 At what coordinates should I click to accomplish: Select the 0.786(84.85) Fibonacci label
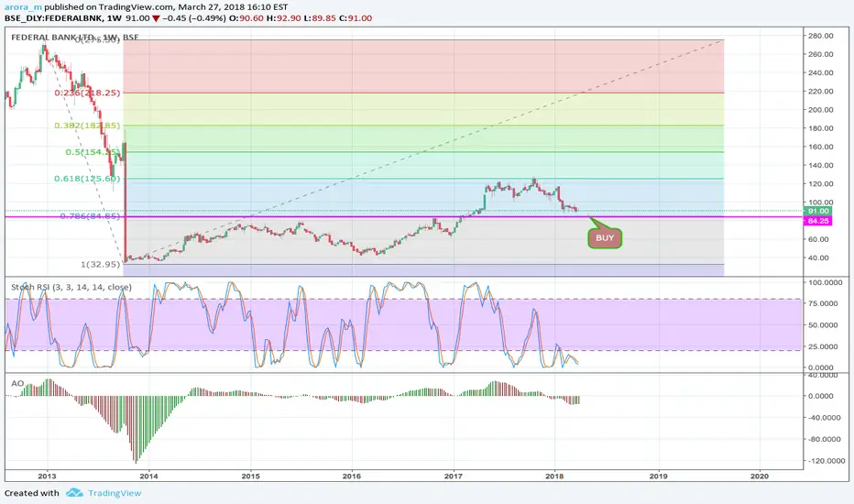[90, 216]
